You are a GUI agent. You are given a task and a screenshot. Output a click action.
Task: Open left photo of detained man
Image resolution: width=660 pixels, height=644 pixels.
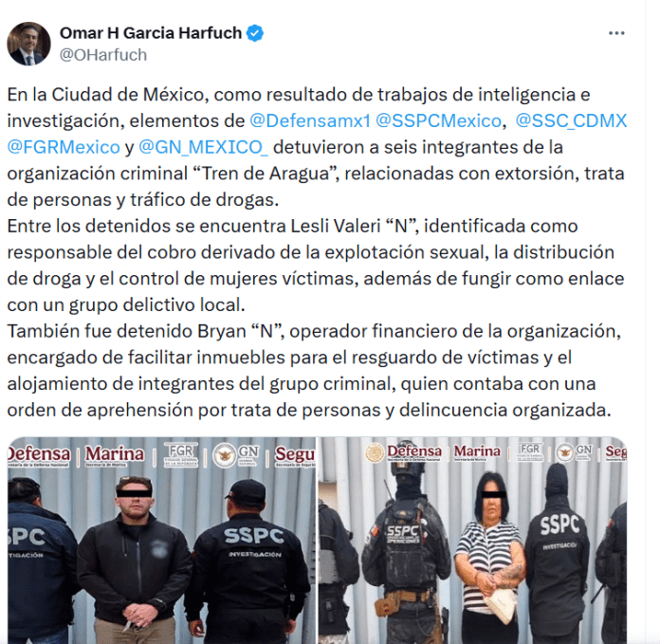point(161,541)
